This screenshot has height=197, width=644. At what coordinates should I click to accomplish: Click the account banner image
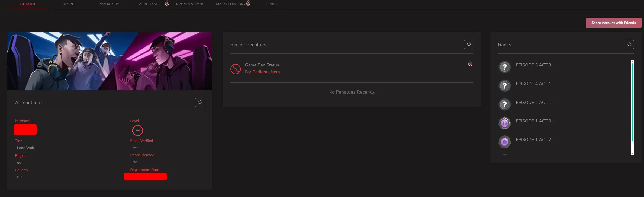(110, 61)
